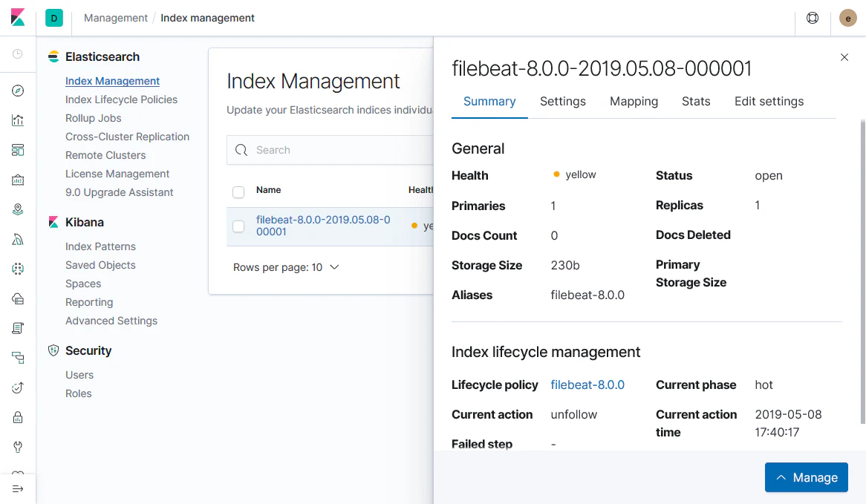Open License Management
The width and height of the screenshot is (866, 504).
pyautogui.click(x=117, y=174)
